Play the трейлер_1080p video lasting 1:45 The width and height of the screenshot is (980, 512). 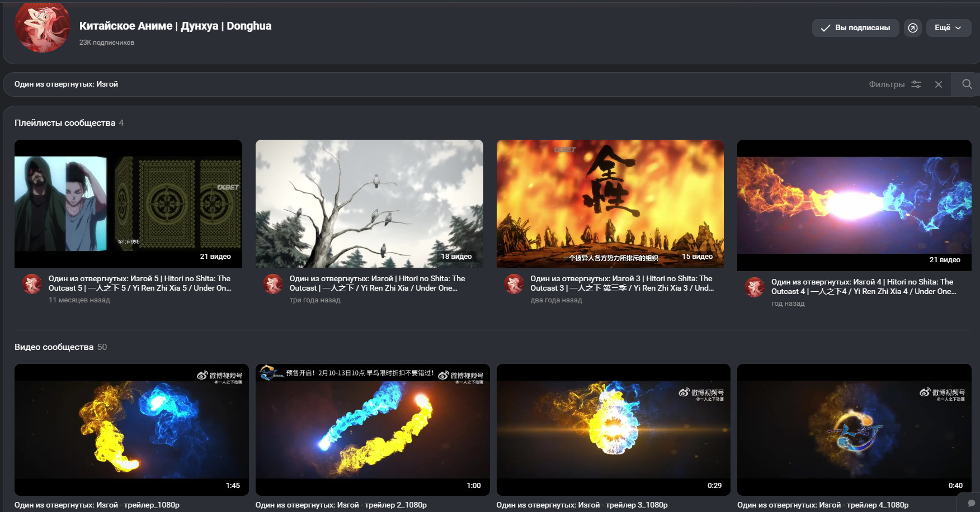pyautogui.click(x=131, y=429)
